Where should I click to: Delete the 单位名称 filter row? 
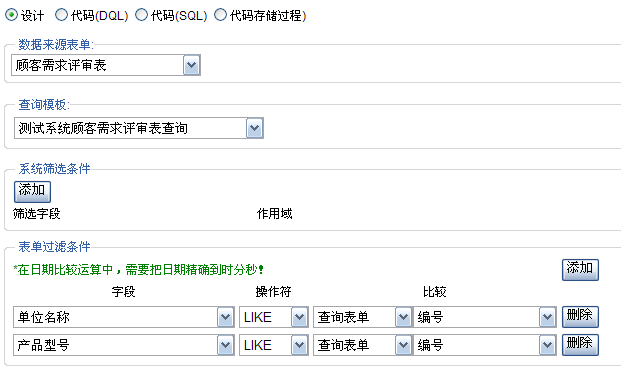pyautogui.click(x=580, y=317)
